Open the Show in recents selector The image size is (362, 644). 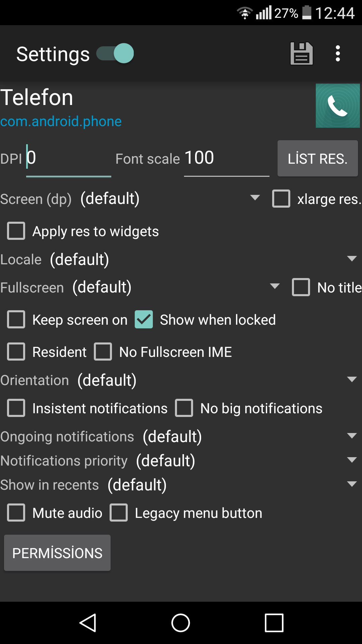[x=233, y=485]
